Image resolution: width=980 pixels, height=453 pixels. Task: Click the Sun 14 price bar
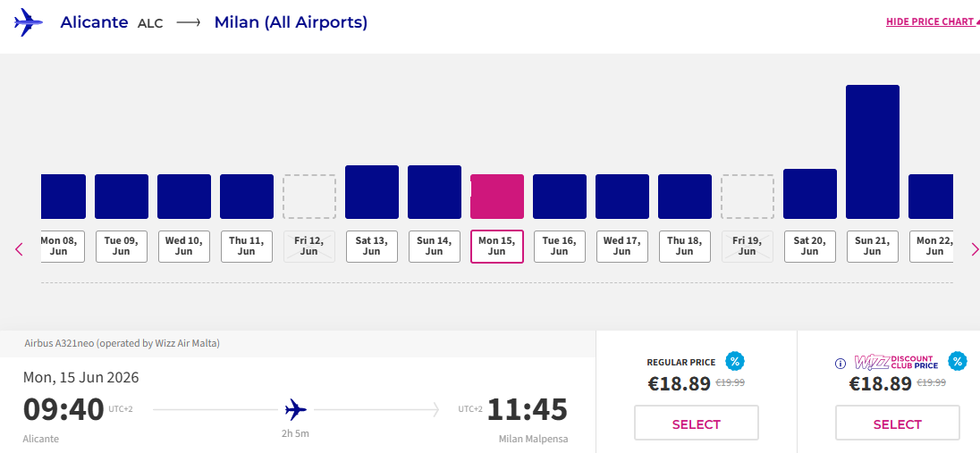click(x=434, y=192)
